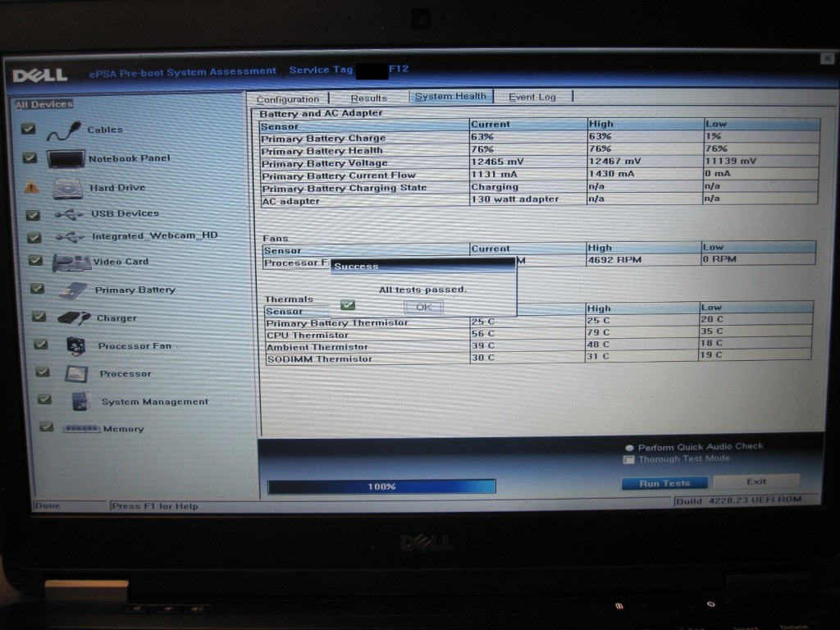The width and height of the screenshot is (840, 630).
Task: Click the 100% progress bar
Action: point(381,486)
